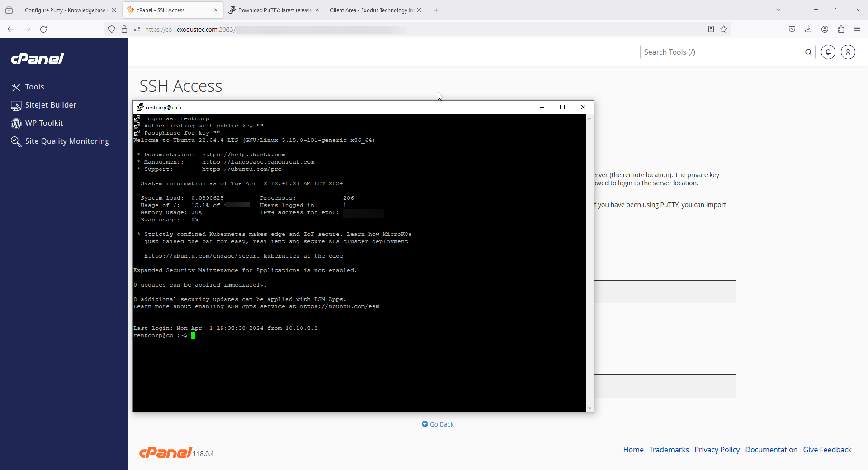Switch to Download PuTTY latest release tab

(271, 10)
